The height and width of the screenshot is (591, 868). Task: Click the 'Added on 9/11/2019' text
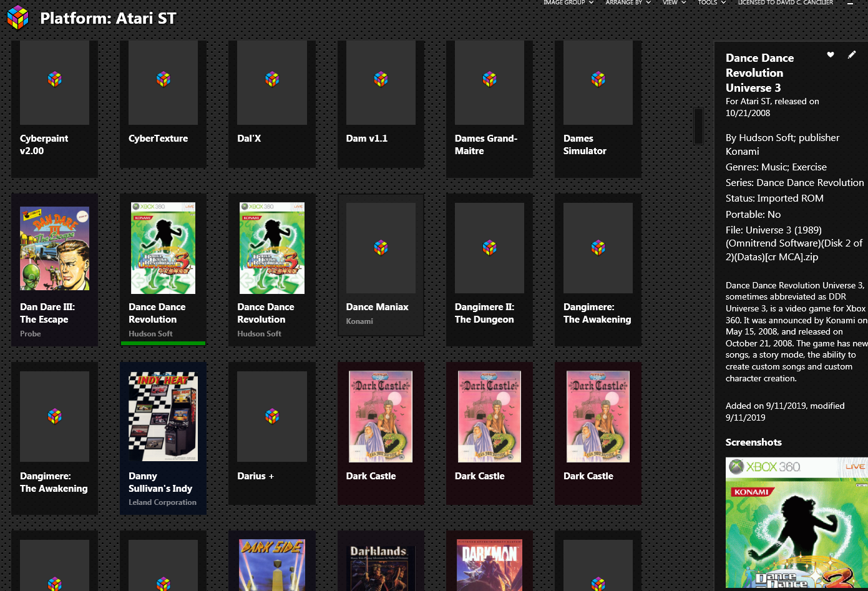coord(785,412)
